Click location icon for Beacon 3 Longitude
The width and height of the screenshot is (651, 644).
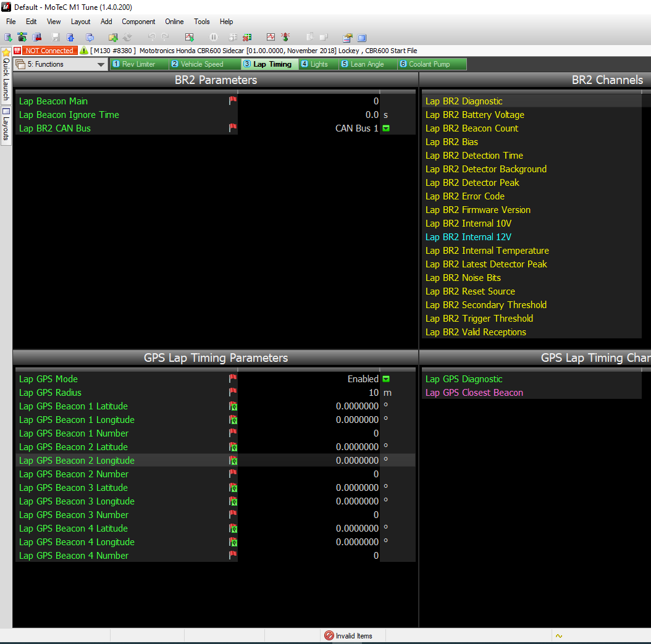click(233, 501)
